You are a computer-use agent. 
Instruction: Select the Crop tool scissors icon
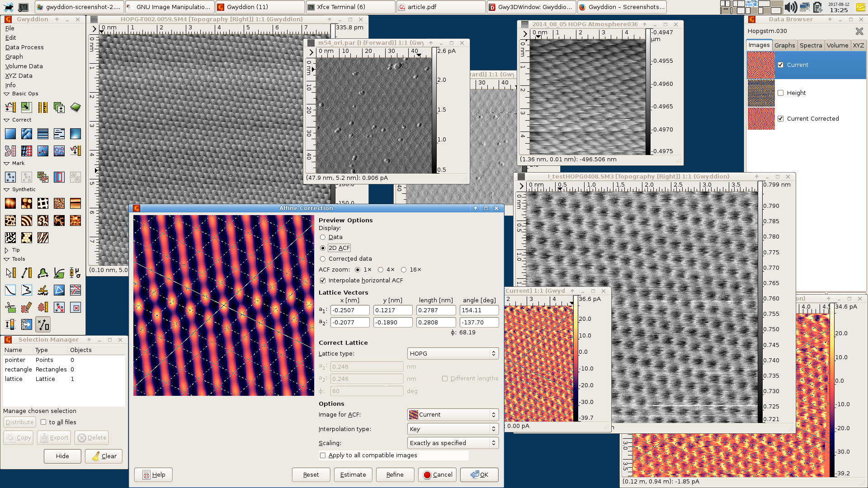click(x=10, y=307)
